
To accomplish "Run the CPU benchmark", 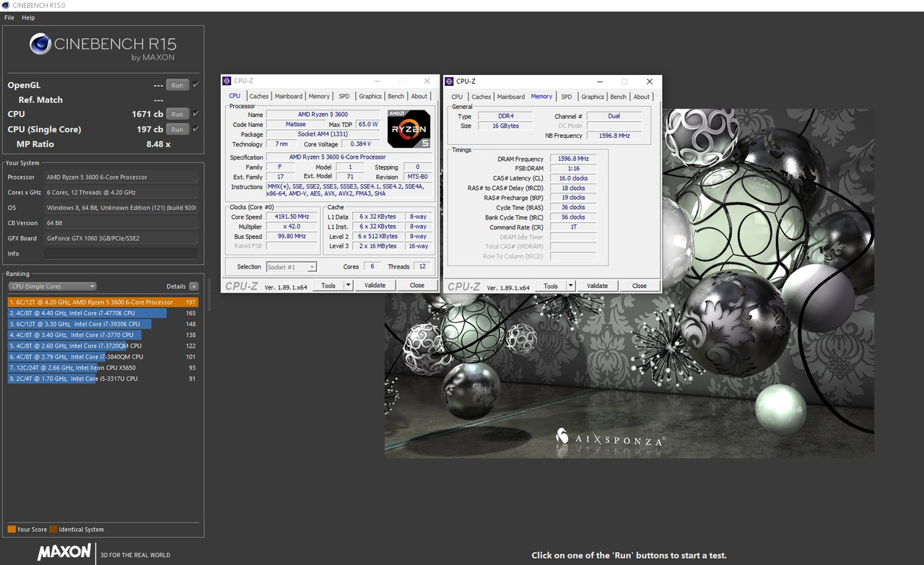I will click(177, 114).
